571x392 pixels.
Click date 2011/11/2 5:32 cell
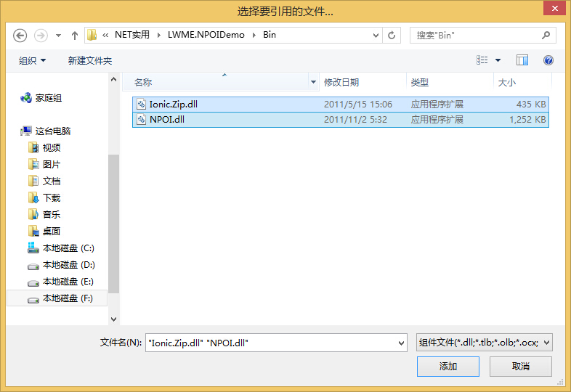tap(355, 120)
